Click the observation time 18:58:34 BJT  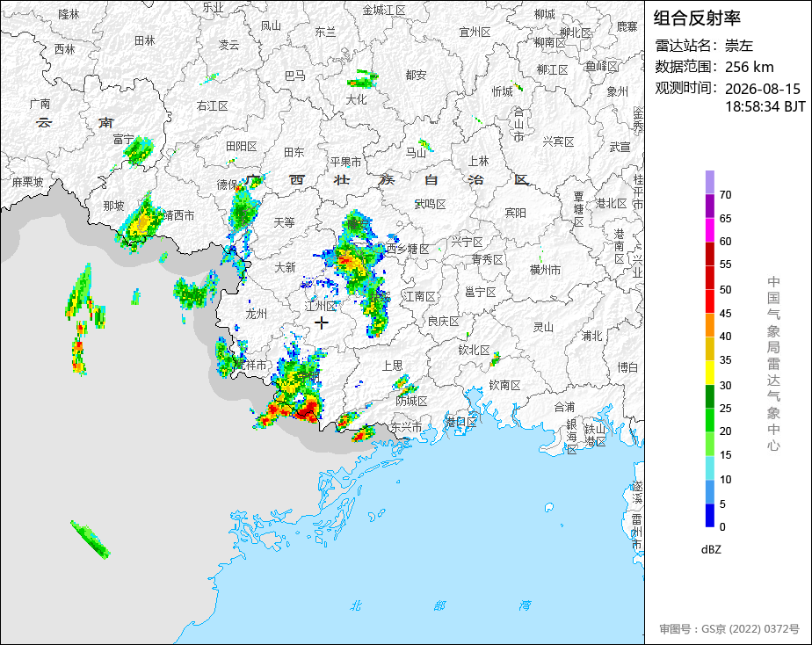point(765,106)
